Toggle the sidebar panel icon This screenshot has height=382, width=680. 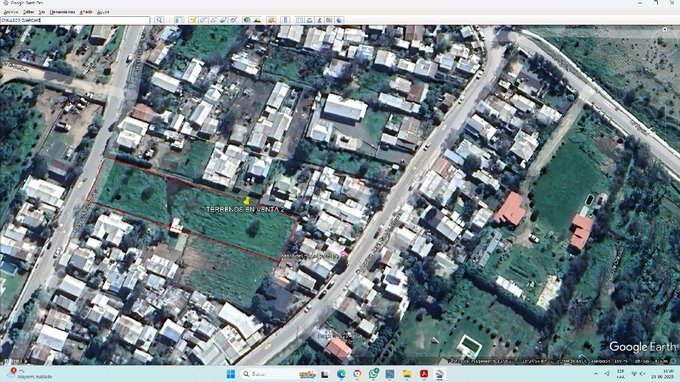[179, 20]
